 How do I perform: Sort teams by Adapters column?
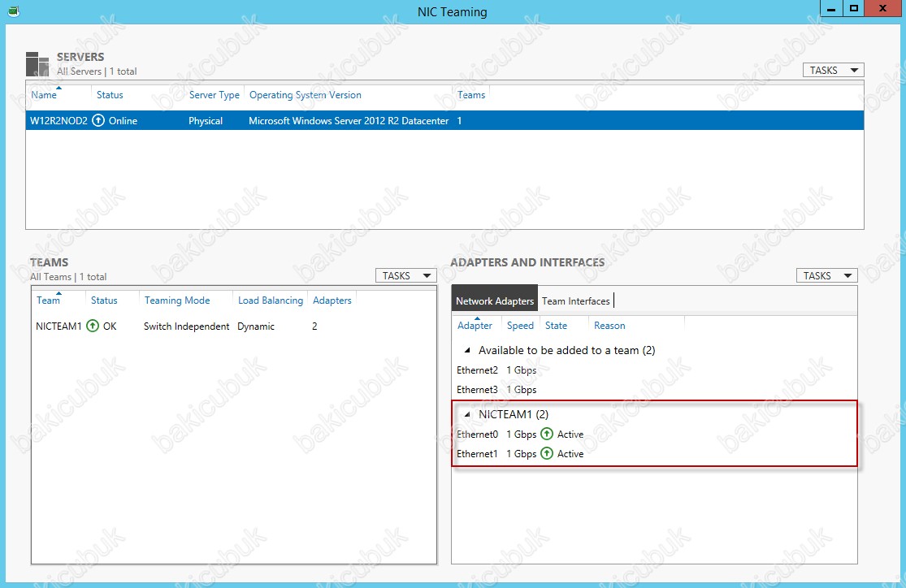tap(332, 300)
